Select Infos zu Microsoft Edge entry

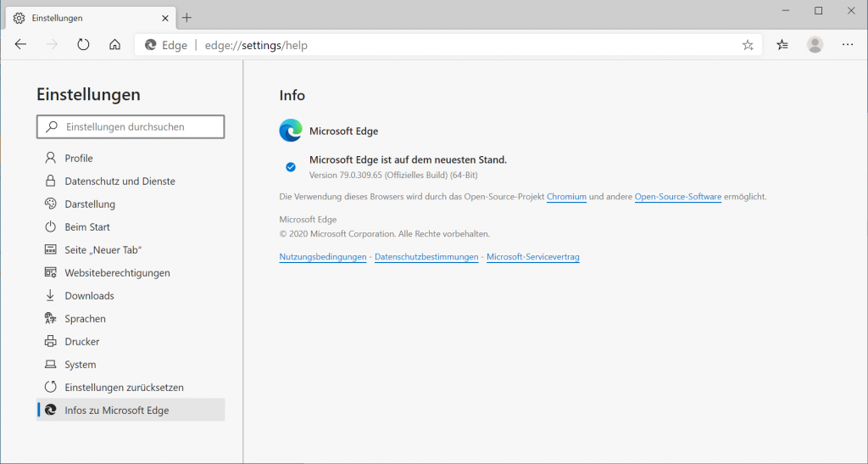coord(131,411)
